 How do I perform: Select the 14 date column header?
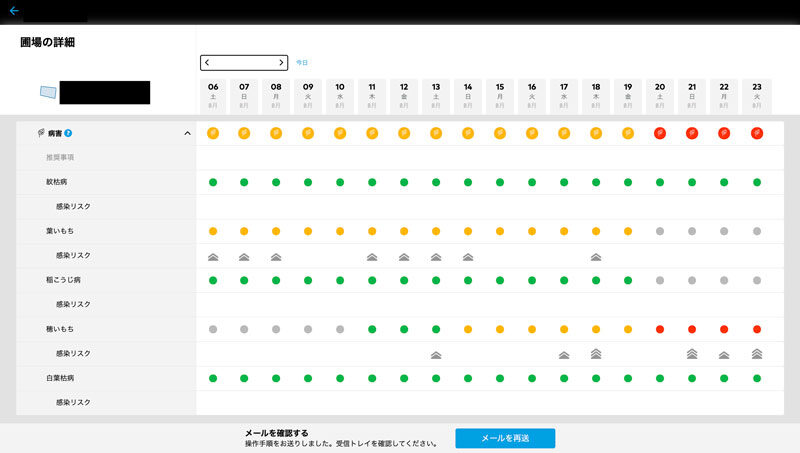(468, 96)
